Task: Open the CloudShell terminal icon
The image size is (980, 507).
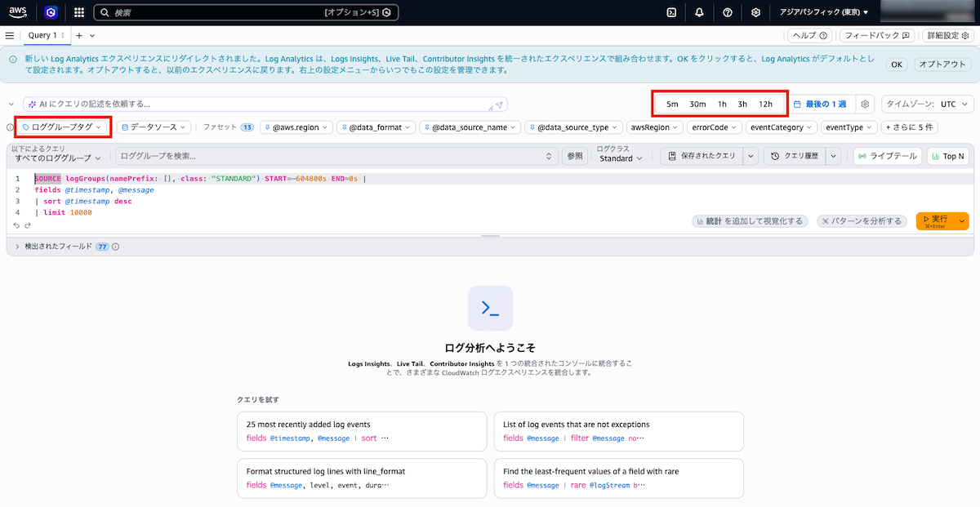Action: [671, 12]
